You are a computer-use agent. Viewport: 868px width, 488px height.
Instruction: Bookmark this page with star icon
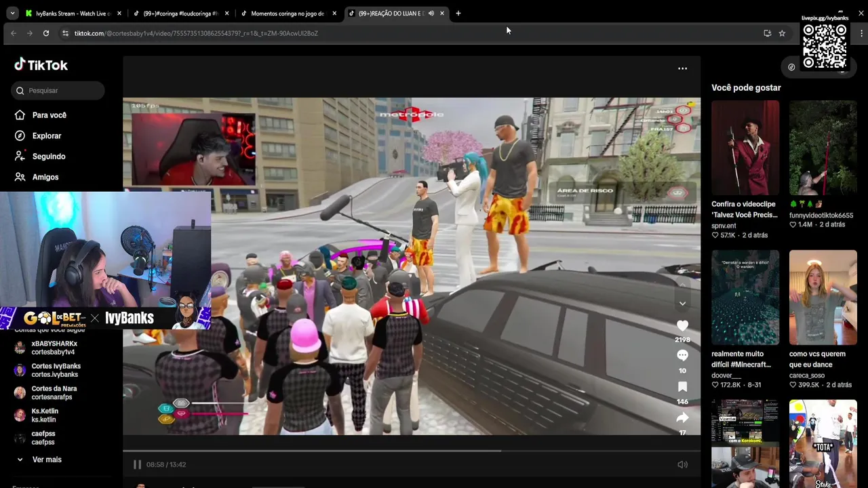pos(782,33)
